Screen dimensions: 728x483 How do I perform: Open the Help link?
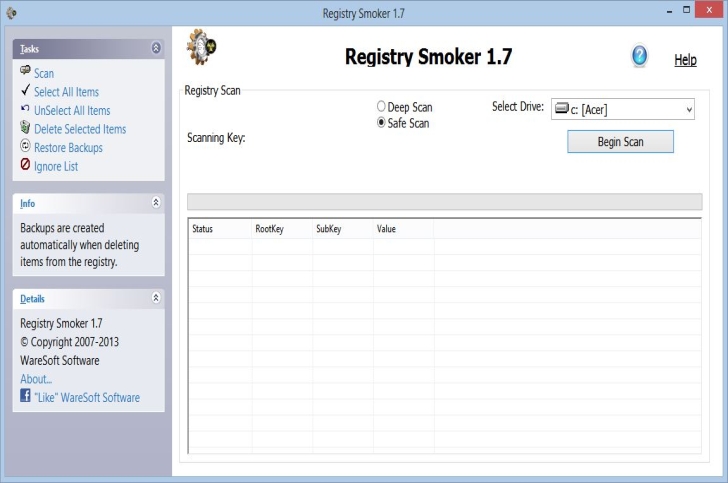[x=685, y=60]
